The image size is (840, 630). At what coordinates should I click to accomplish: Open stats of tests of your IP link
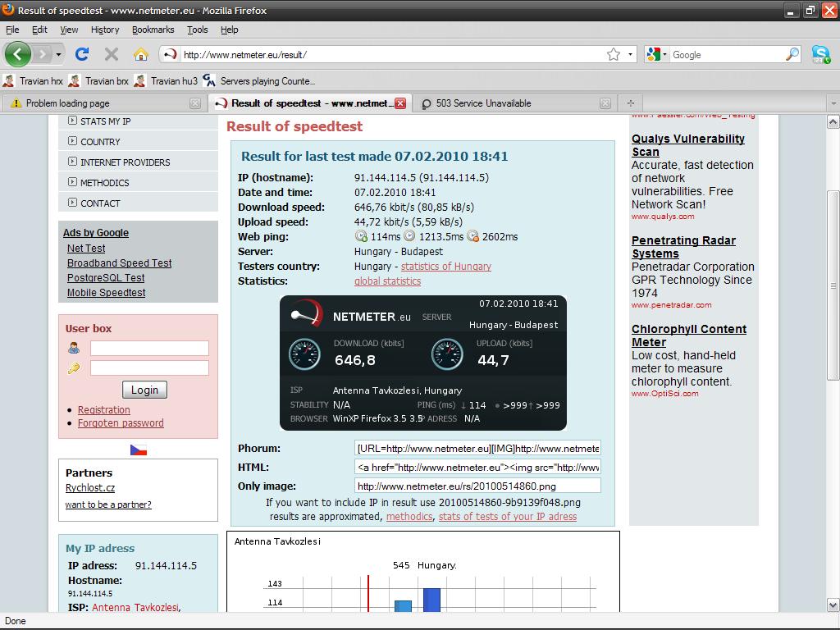(508, 517)
